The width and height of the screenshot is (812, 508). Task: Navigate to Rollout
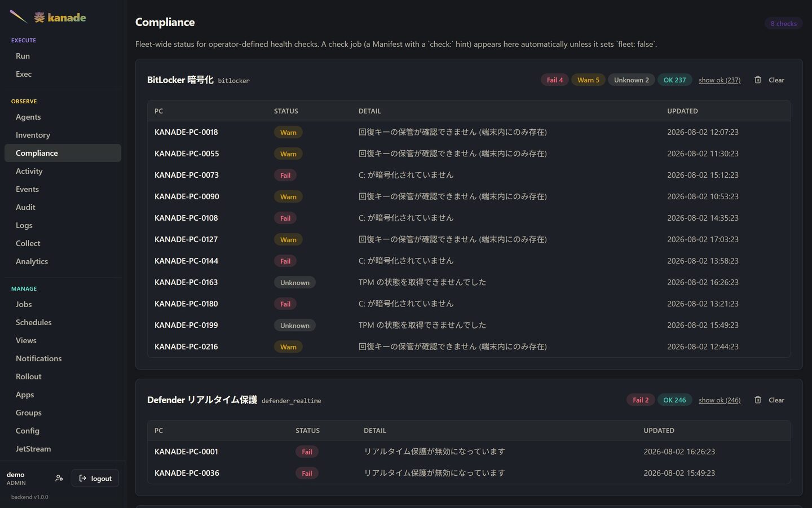[x=63, y=376]
